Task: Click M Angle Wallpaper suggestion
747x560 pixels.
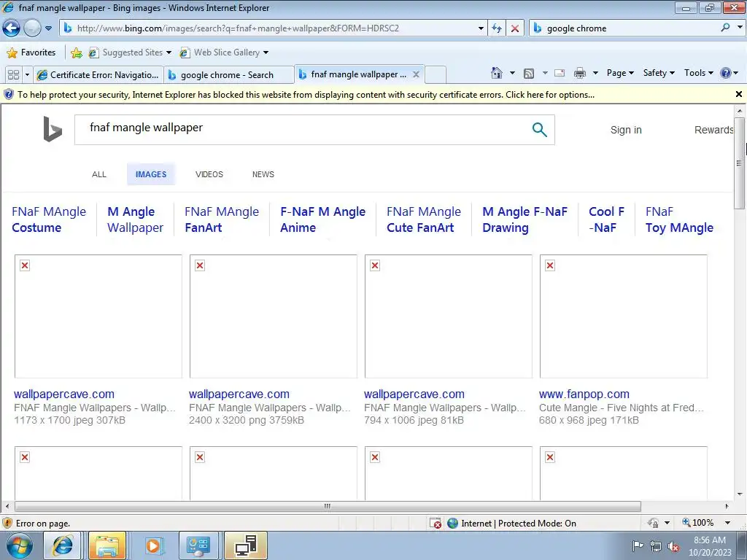Action: [x=135, y=219]
